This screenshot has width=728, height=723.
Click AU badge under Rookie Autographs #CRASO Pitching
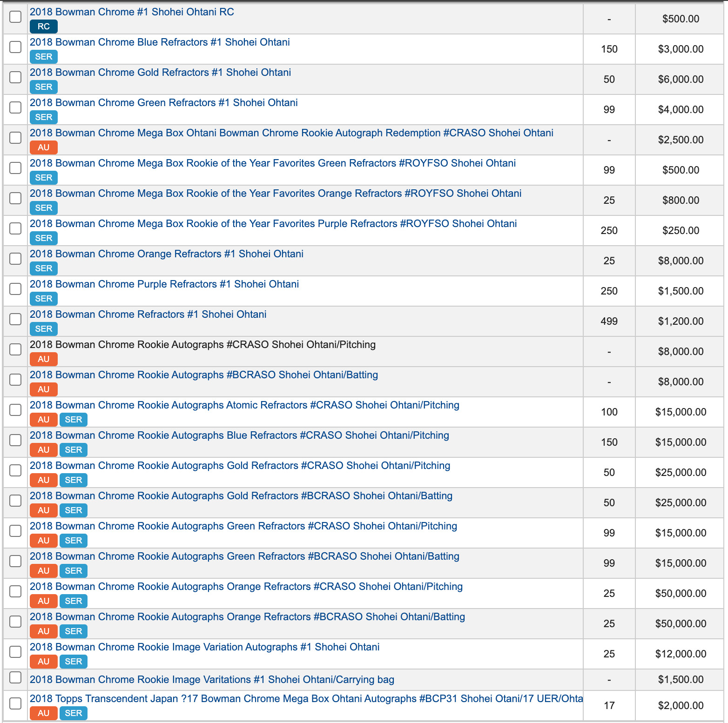pos(44,359)
